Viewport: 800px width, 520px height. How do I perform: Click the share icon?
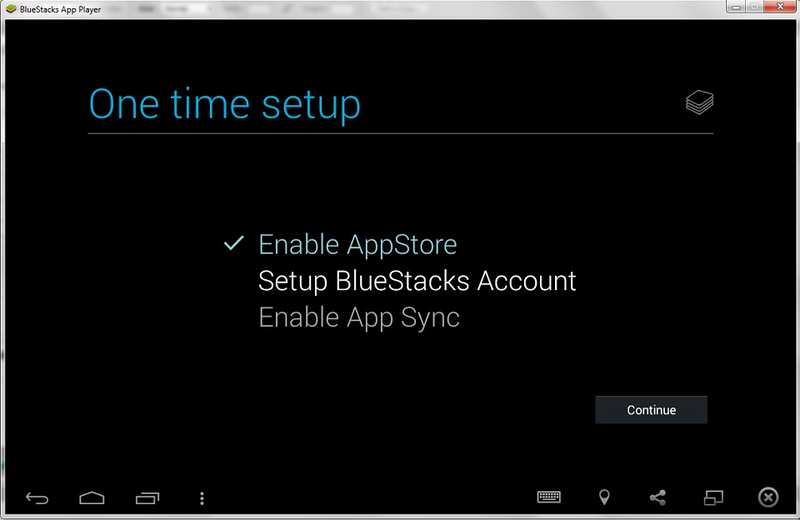[658, 497]
